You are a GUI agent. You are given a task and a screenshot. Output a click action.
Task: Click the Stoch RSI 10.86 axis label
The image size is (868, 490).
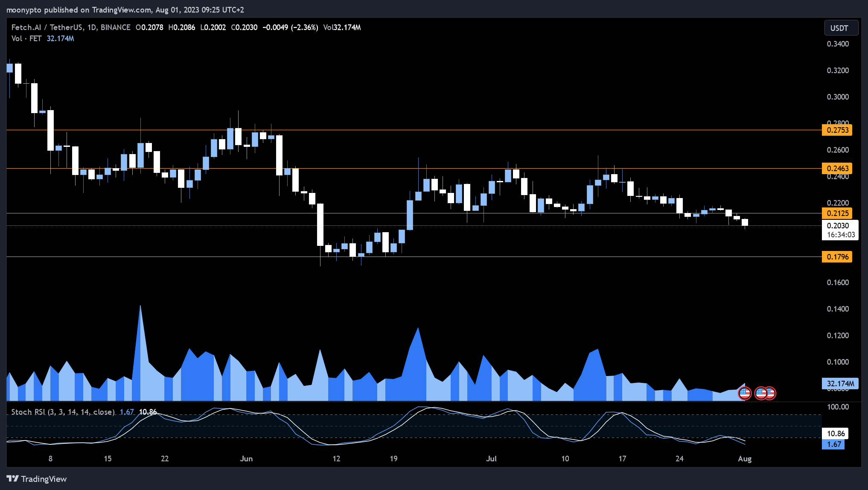coord(836,434)
